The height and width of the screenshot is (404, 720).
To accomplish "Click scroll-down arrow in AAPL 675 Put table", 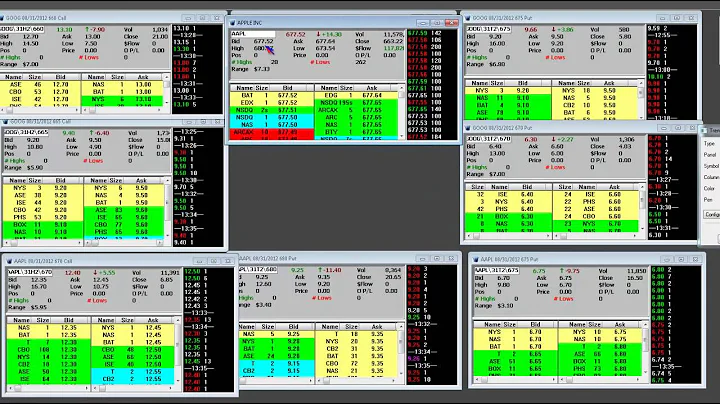I will (646, 372).
